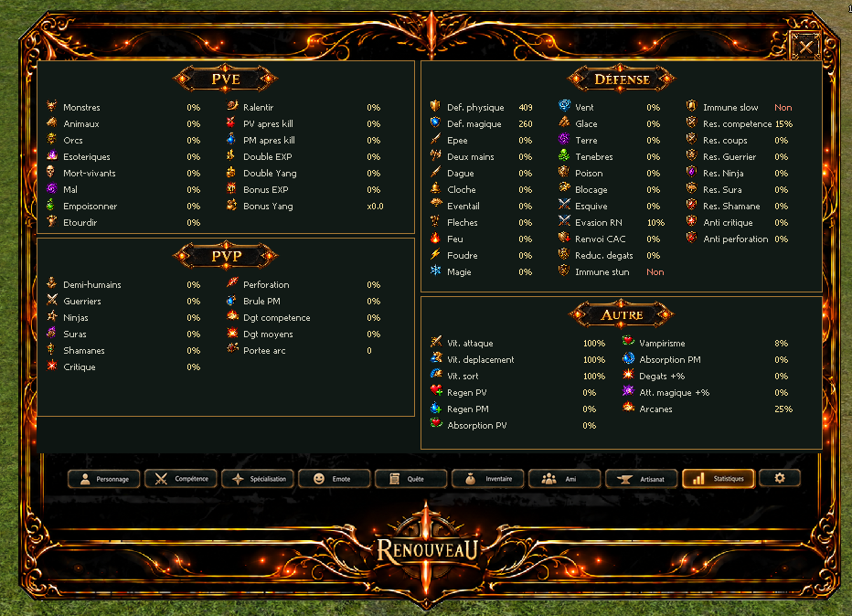Click the Magie snowflake icon

(435, 271)
